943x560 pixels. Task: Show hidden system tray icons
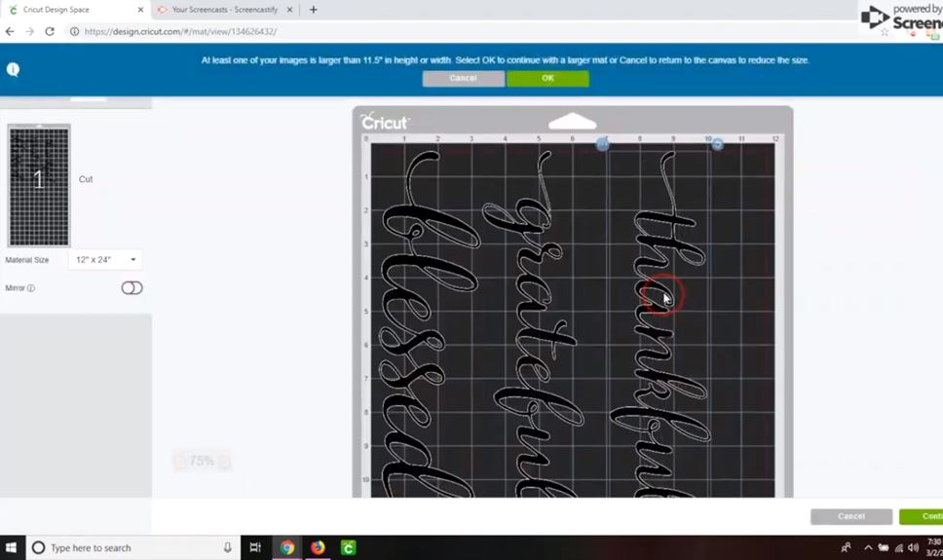click(868, 547)
